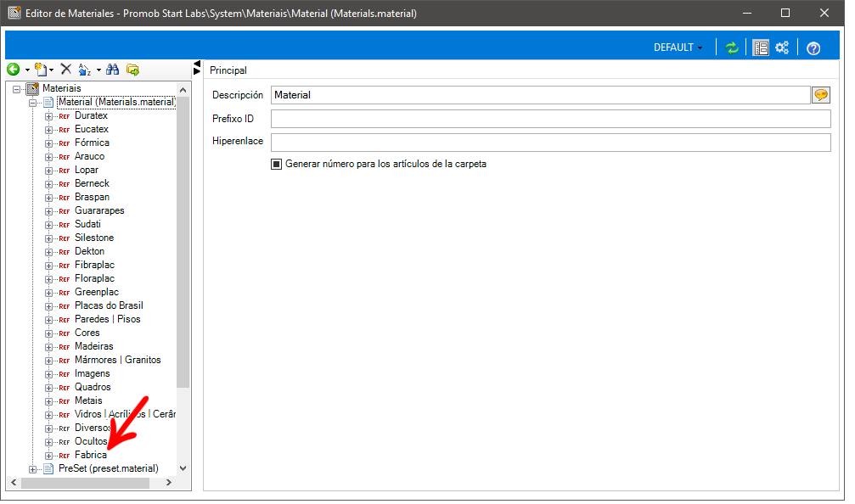
Task: Select Berneck in the tree
Action: point(93,183)
